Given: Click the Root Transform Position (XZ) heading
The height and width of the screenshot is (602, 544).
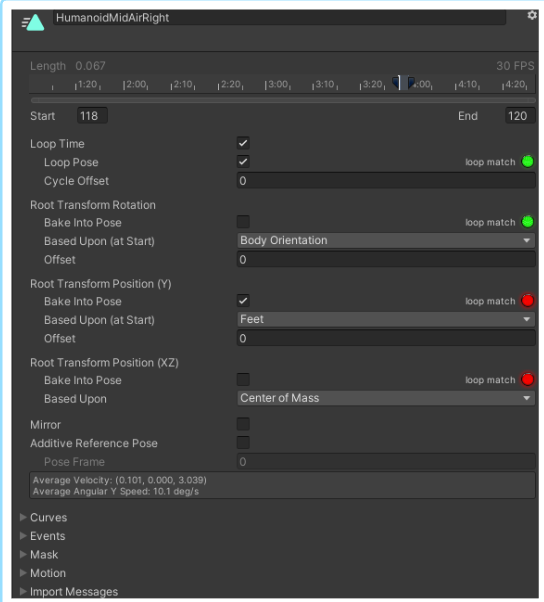Looking at the screenshot, I should coord(104,363).
